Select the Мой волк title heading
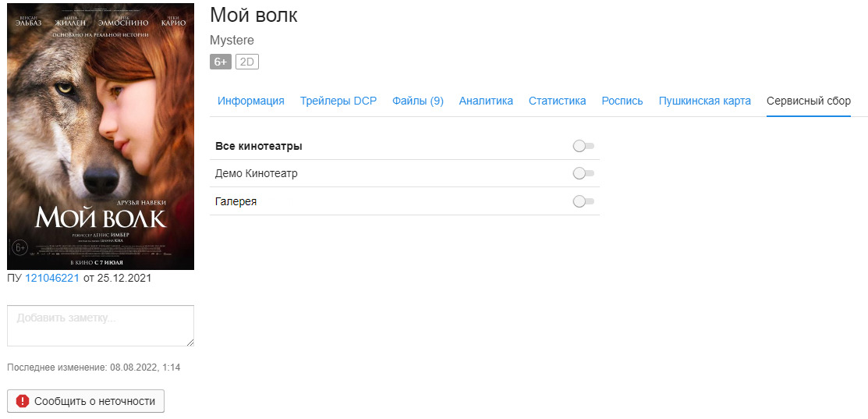Screen dimensions: 868x419 [253, 16]
